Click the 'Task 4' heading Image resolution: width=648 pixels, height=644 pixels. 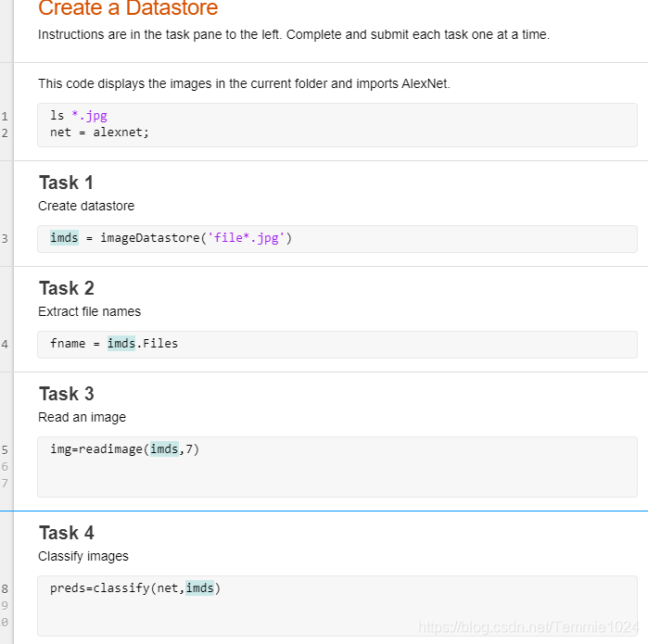[x=67, y=533]
